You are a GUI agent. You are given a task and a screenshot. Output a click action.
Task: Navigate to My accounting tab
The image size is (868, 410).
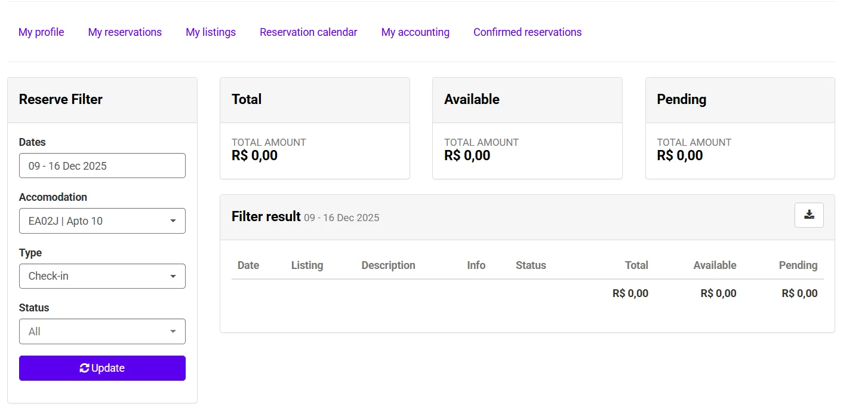point(415,32)
